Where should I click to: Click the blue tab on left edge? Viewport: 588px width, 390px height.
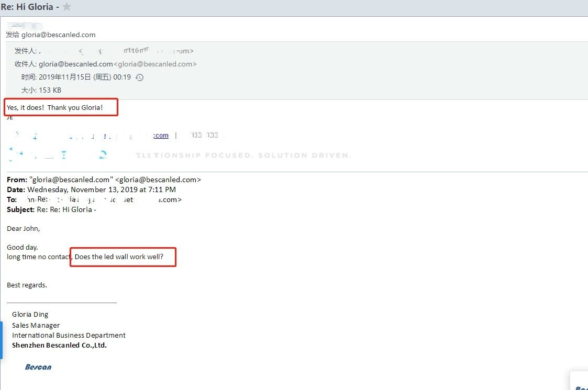[x=2, y=340]
